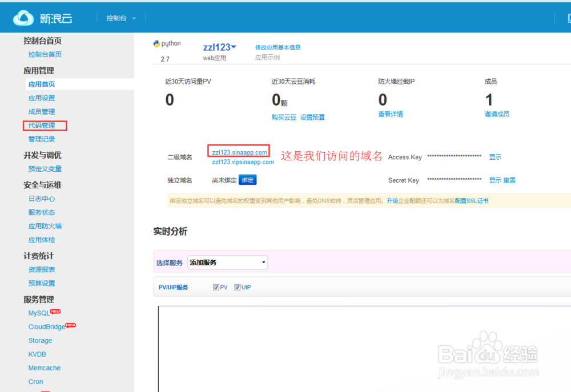Open zzl123.sinaapp.com domain link
This screenshot has width=571, height=392.
239,152
